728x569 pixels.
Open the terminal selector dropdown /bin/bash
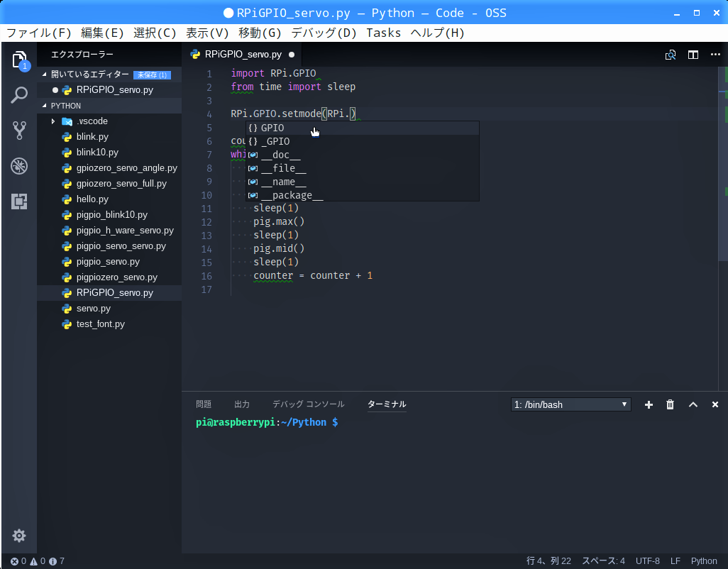571,404
